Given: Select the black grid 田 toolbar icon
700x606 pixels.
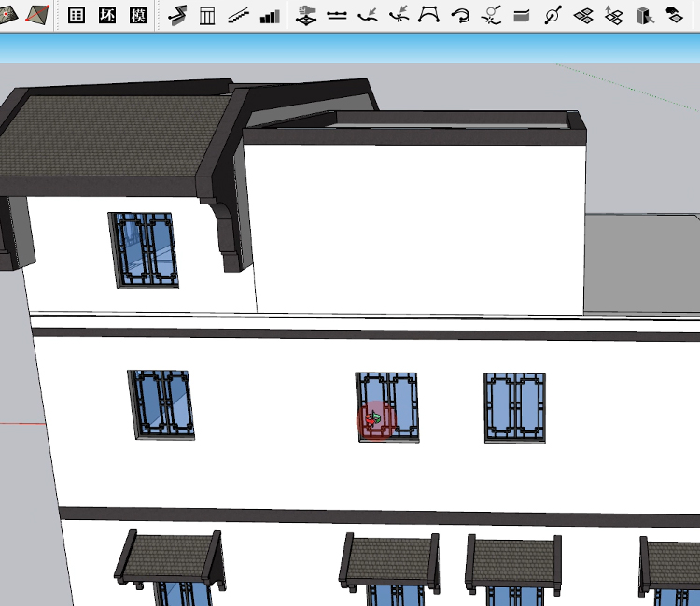Looking at the screenshot, I should [x=77, y=16].
